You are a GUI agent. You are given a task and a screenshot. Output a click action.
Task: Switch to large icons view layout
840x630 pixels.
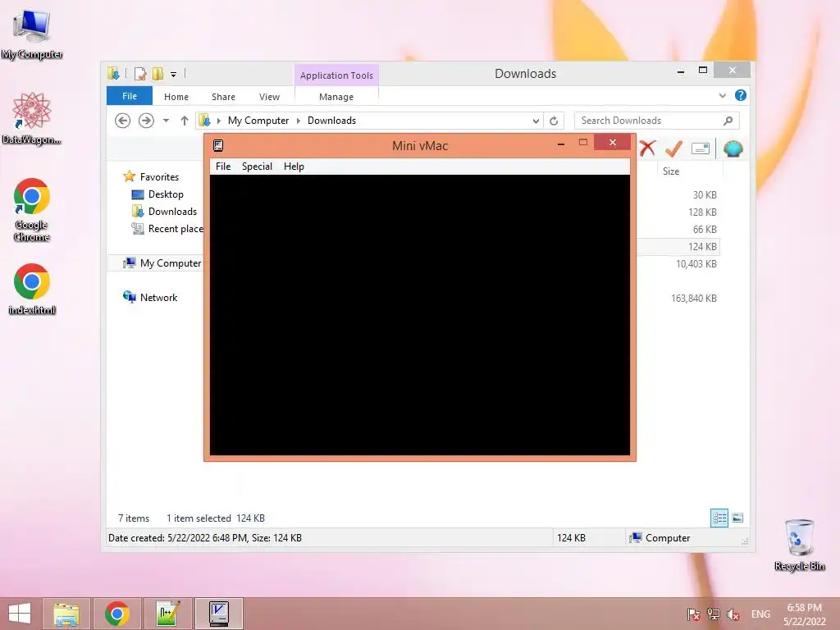(737, 518)
